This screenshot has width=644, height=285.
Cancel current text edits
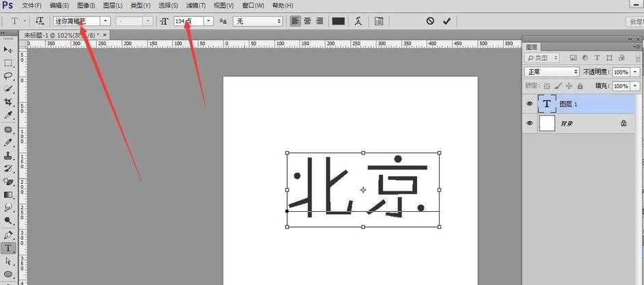[x=430, y=21]
